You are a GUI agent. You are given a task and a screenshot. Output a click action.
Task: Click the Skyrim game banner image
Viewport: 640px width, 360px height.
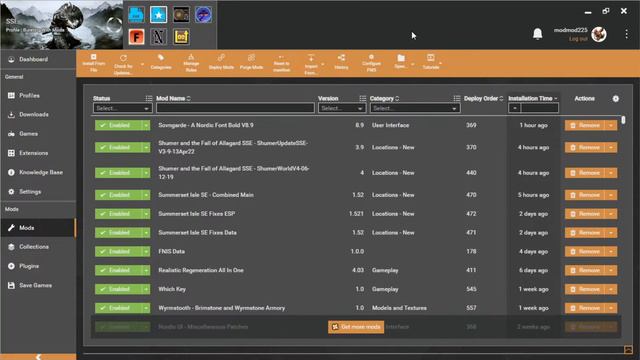click(x=61, y=24)
